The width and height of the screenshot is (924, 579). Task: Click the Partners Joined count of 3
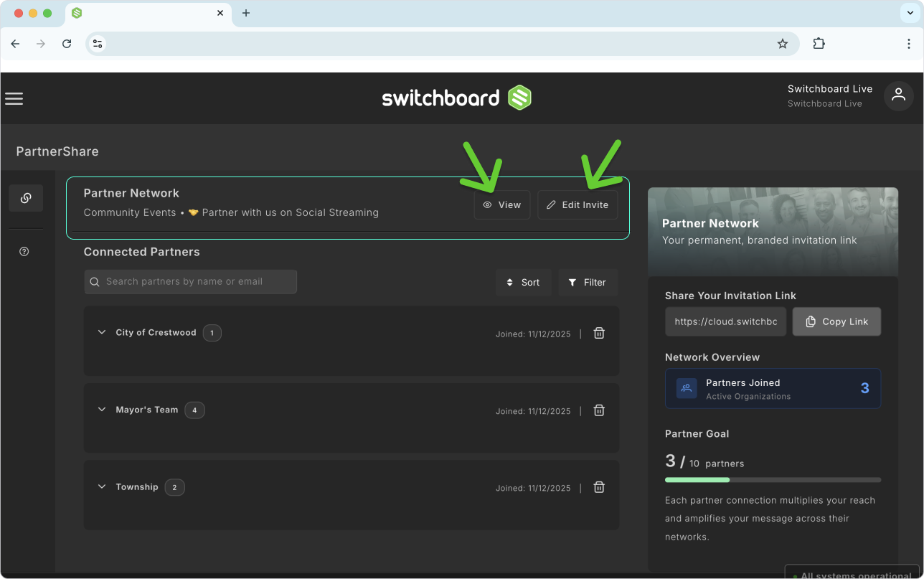tap(864, 388)
